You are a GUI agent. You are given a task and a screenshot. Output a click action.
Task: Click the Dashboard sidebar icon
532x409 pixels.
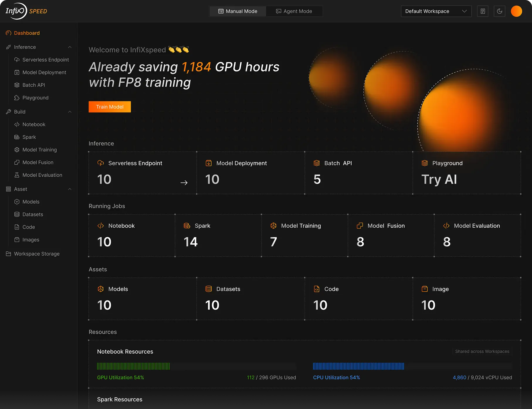[x=9, y=33]
